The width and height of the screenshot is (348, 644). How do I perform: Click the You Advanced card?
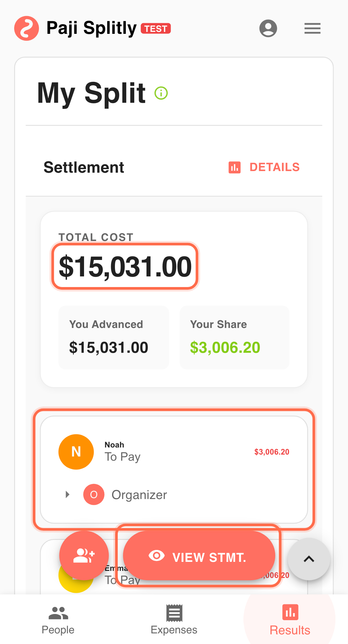[114, 337]
